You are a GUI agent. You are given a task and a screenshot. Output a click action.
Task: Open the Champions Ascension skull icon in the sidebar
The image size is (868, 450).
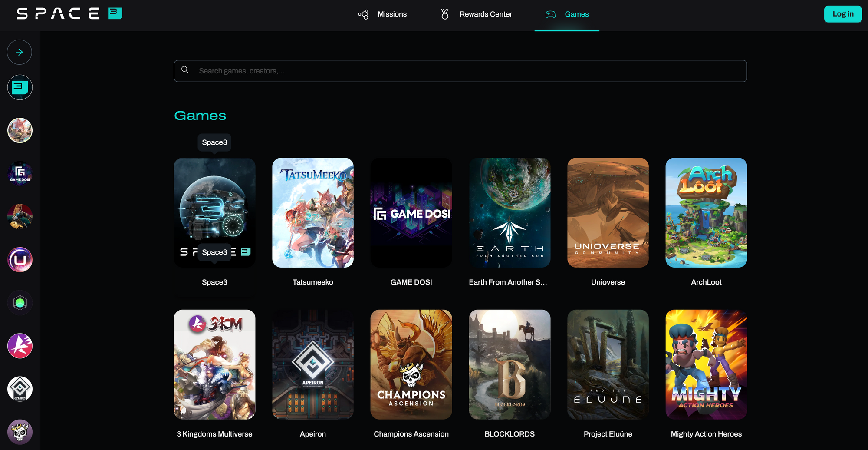point(20,432)
